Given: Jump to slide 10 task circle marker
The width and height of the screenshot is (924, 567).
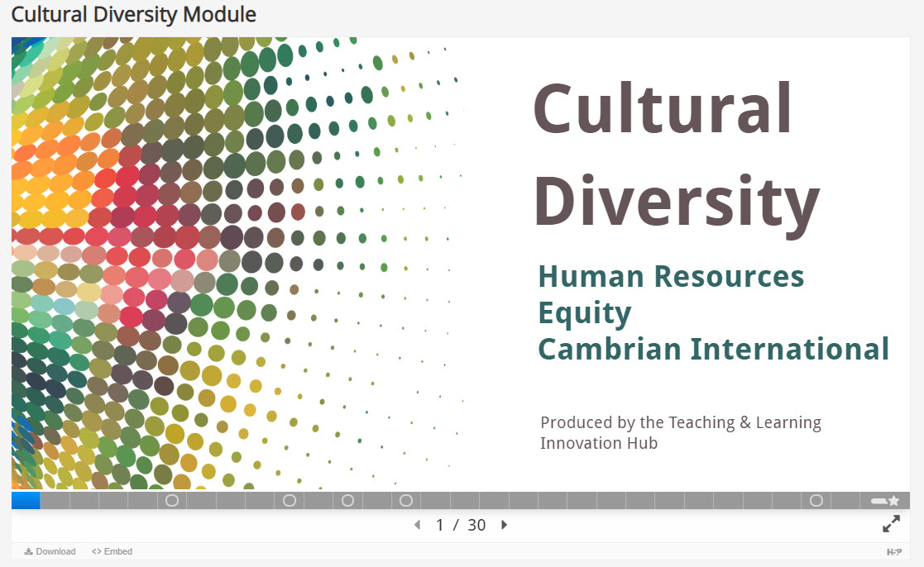Looking at the screenshot, I should (290, 501).
